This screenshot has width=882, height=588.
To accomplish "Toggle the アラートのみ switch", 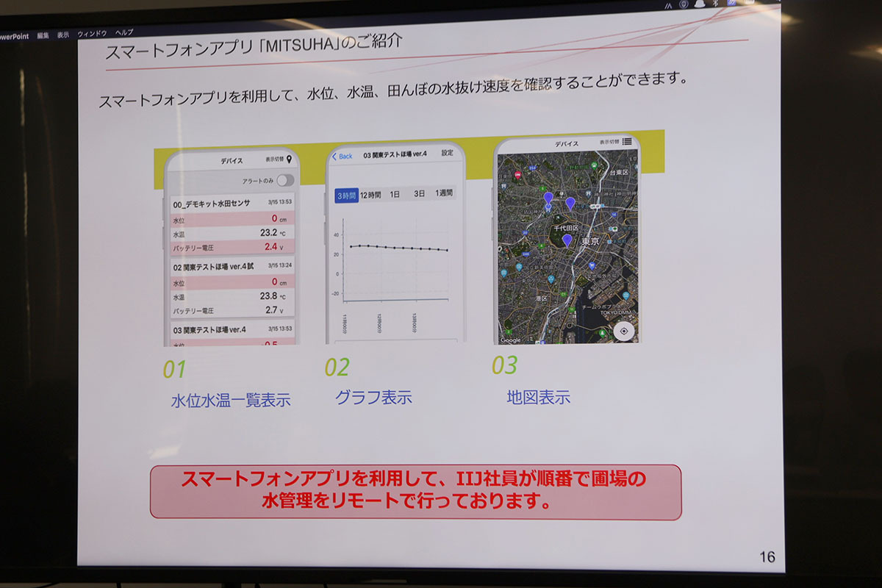I will tap(285, 180).
